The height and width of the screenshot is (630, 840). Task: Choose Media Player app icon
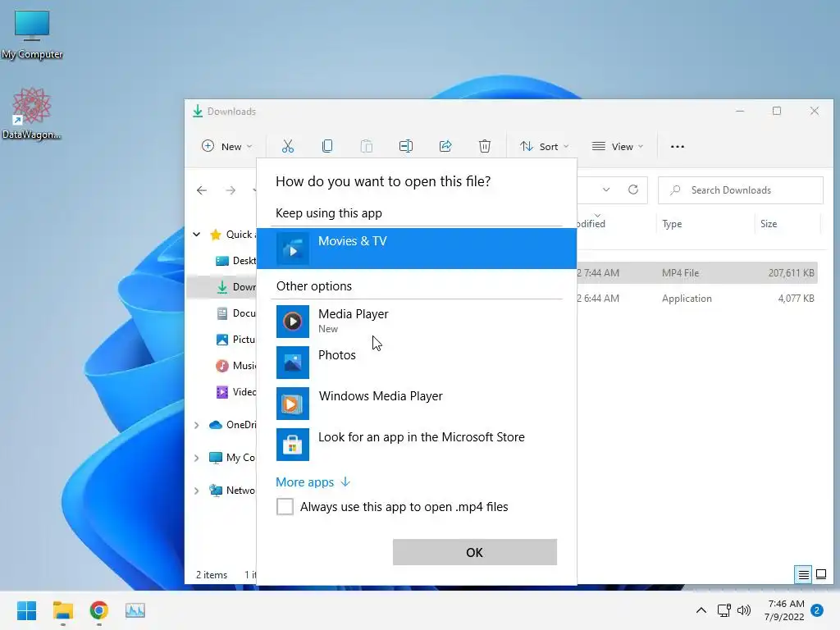click(x=293, y=322)
